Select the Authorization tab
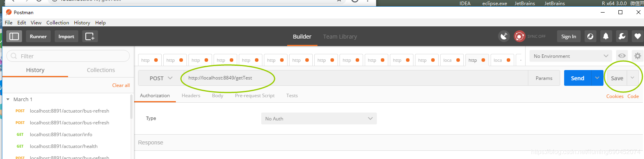 pyautogui.click(x=155, y=95)
